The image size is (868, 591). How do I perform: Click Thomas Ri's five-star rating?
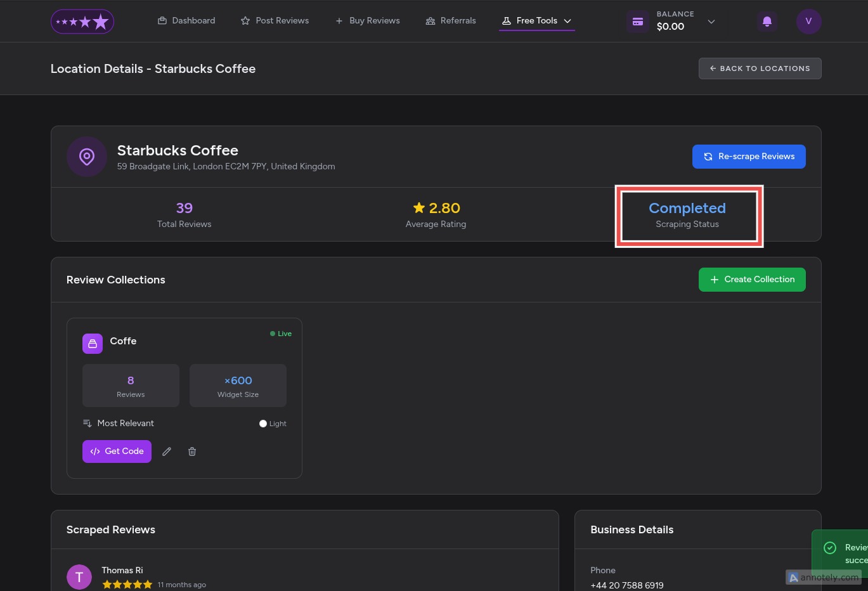[x=127, y=585]
